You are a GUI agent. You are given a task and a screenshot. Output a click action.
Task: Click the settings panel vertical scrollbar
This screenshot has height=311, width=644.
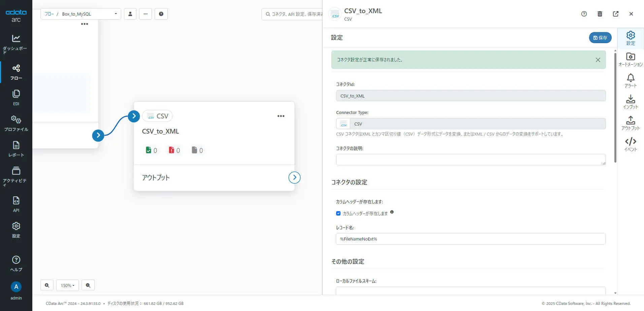pos(615,108)
